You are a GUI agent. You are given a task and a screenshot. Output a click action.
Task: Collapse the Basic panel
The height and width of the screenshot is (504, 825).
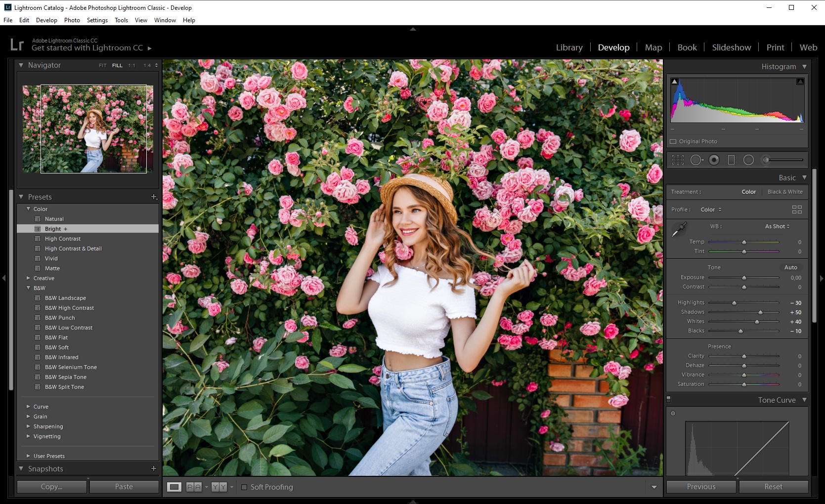pos(805,177)
